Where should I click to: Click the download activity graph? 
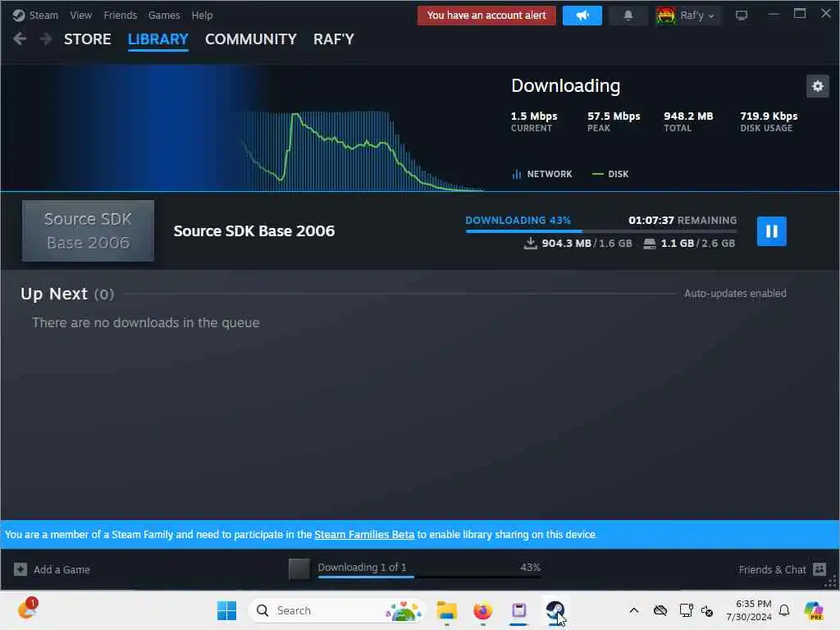click(362, 151)
